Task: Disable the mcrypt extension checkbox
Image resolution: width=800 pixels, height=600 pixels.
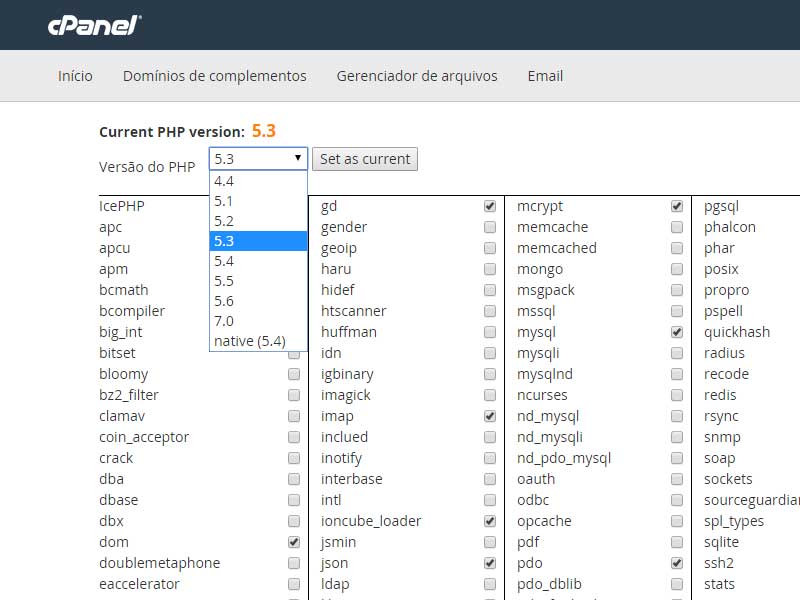Action: click(677, 206)
